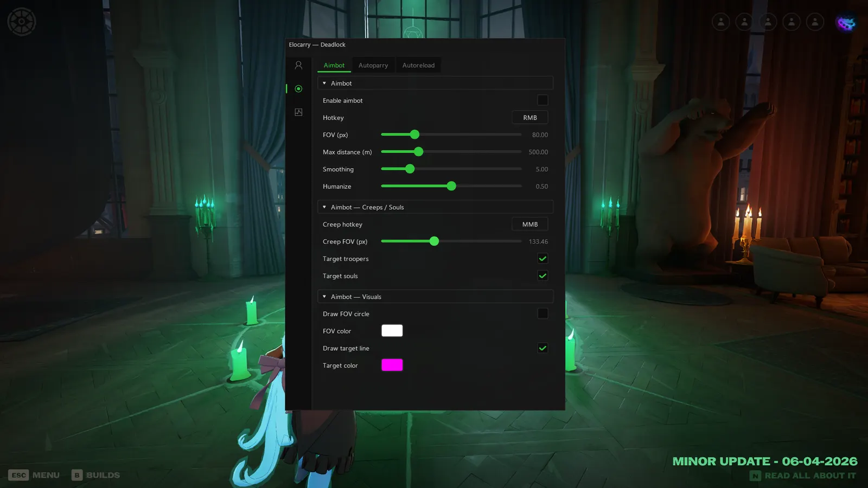Viewport: 868px width, 488px height.
Task: Open the visuals chart sidebar icon
Action: coord(298,112)
